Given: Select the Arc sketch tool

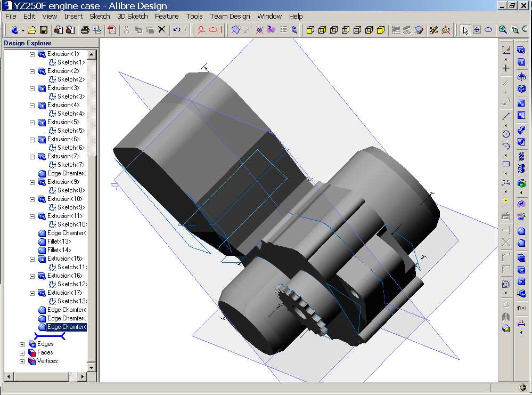Looking at the screenshot, I should (506, 147).
